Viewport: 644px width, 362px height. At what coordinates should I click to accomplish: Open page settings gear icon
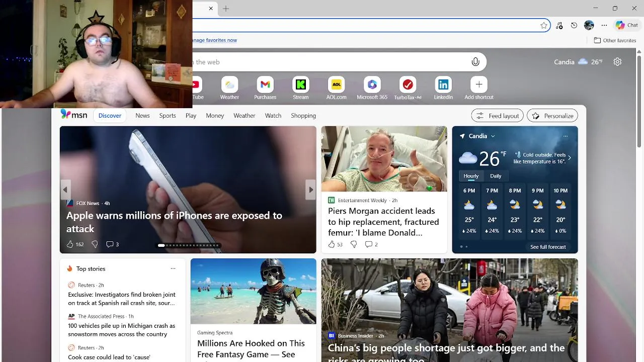pyautogui.click(x=617, y=62)
